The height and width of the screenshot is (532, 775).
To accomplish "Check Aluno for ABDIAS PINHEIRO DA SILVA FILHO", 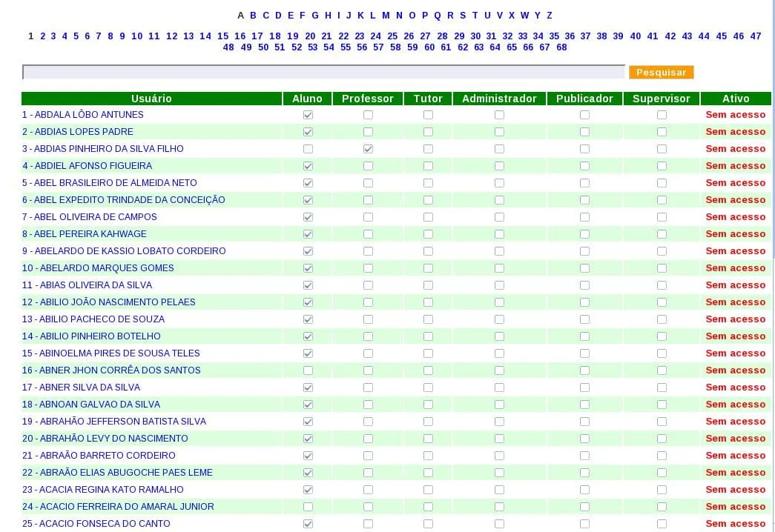I will tap(308, 149).
